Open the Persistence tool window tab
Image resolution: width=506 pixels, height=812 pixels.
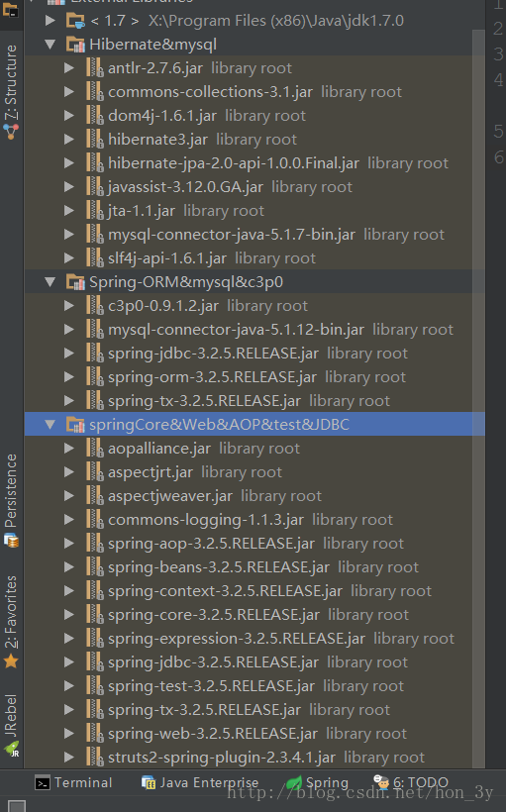point(11,500)
